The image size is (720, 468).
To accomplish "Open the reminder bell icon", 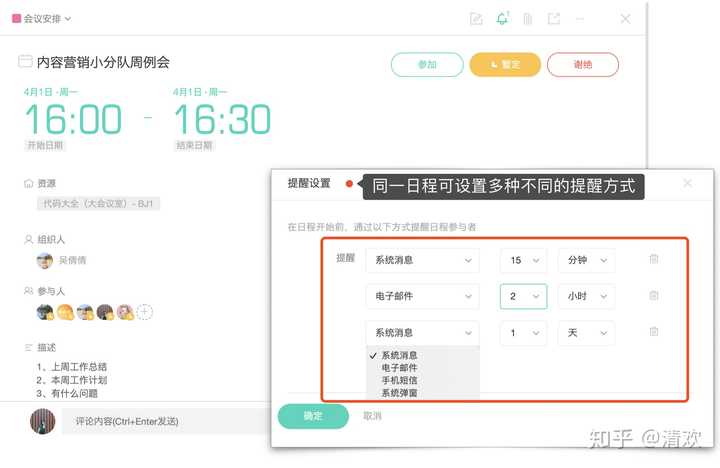I will (x=502, y=18).
